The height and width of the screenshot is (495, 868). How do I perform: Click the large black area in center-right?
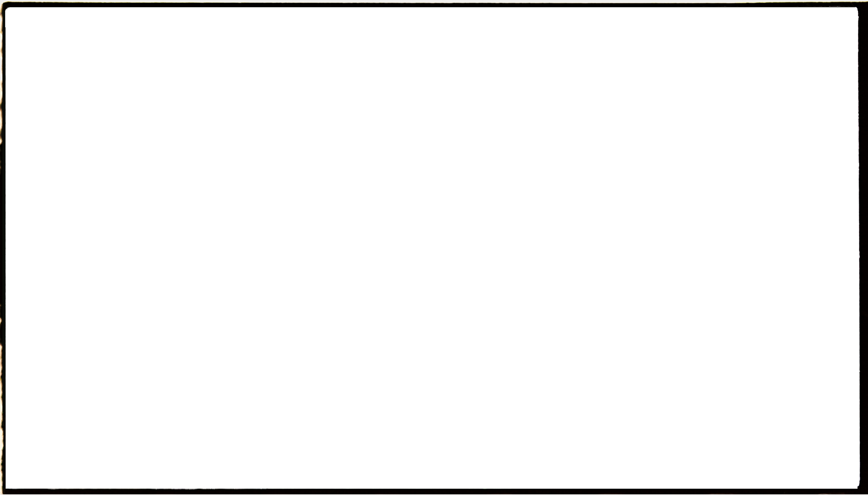pos(621,276)
